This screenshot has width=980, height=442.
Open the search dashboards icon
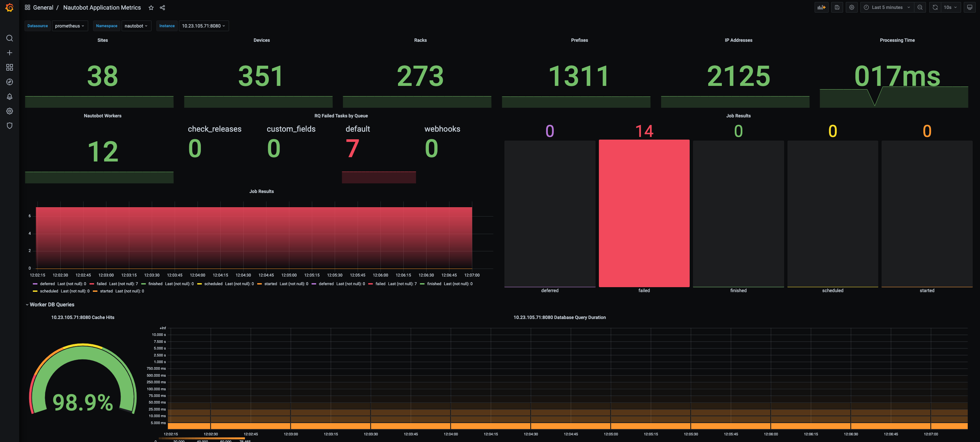10,38
